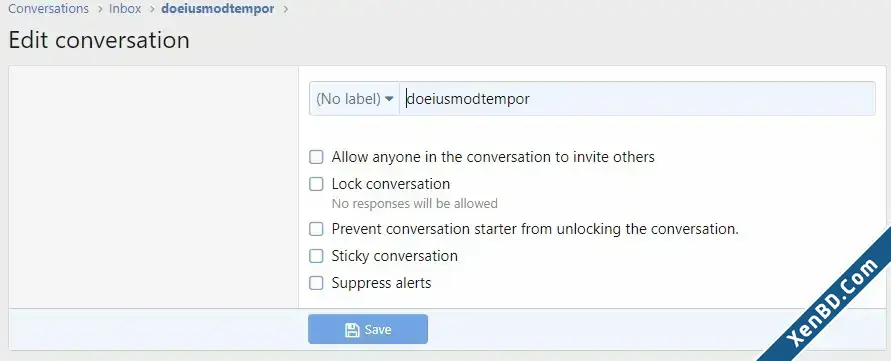Click the chevron after Conversations breadcrumb

click(x=99, y=9)
